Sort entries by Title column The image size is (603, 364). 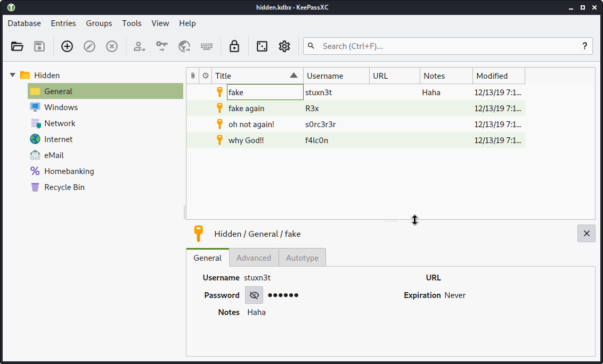[x=257, y=76]
